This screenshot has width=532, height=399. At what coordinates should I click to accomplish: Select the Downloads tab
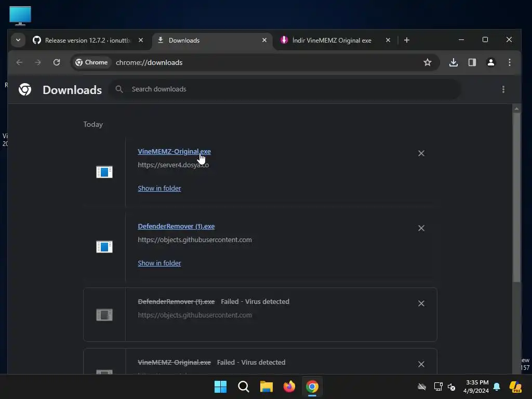tap(212, 40)
